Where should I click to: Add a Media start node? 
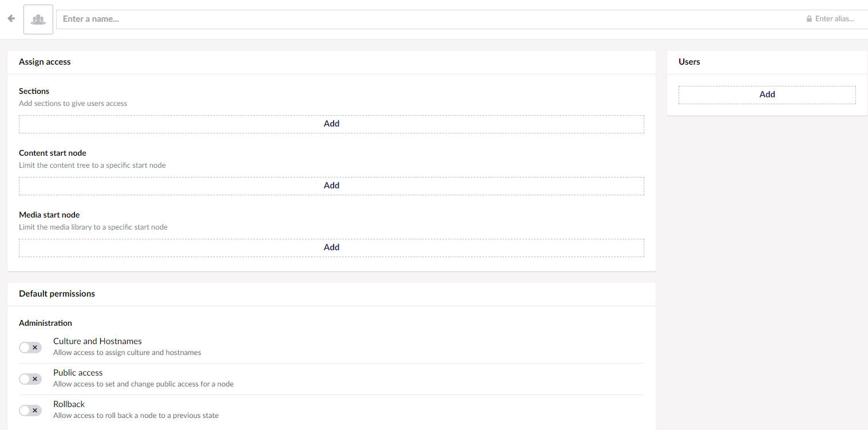point(331,247)
